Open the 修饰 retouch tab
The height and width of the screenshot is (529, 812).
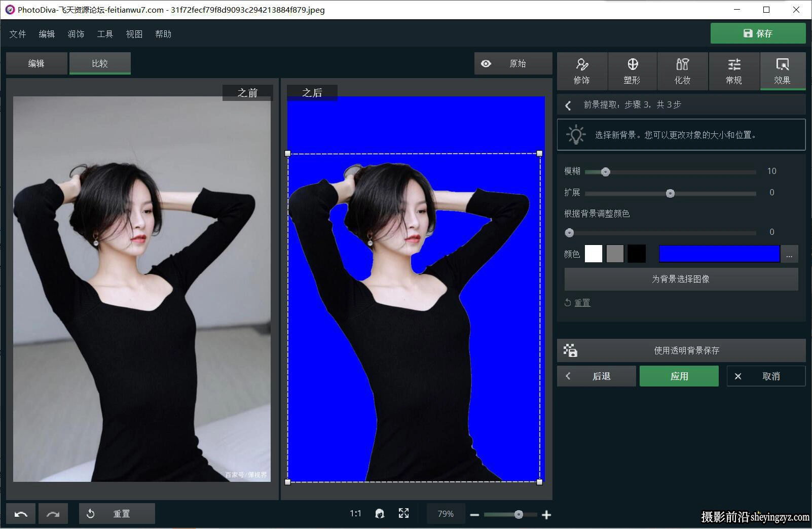582,71
